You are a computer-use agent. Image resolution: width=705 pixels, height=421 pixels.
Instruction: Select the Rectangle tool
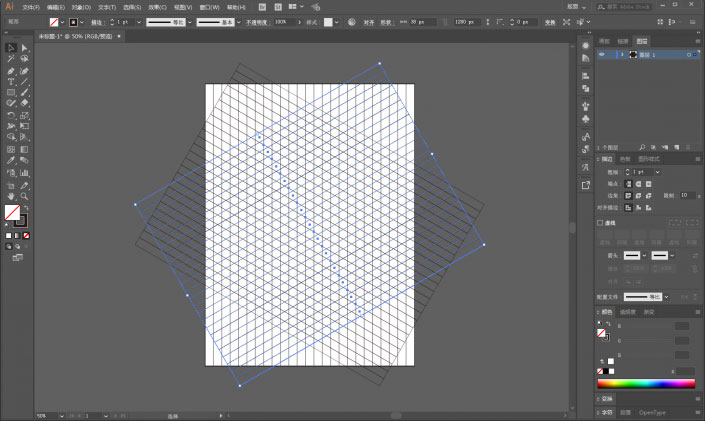(x=11, y=93)
